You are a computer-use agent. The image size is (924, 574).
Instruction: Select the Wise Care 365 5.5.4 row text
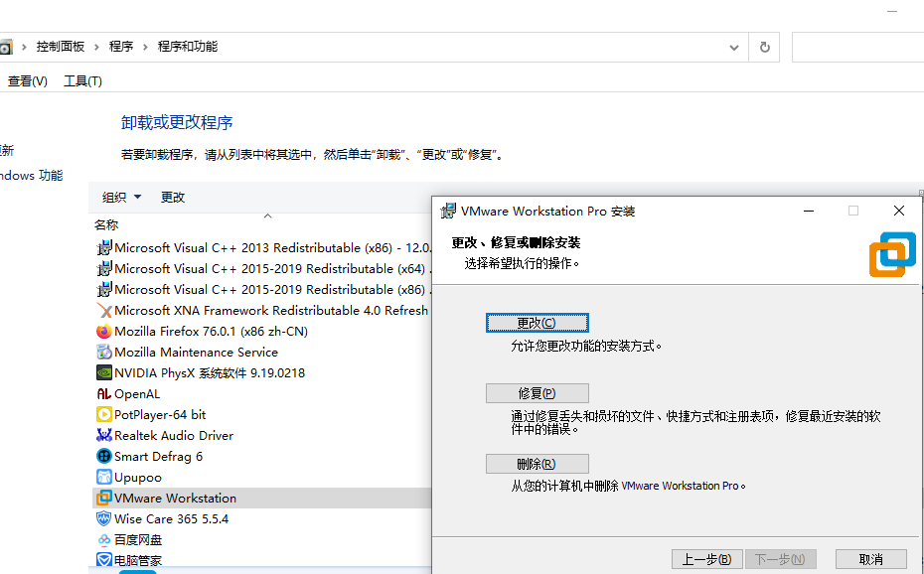click(x=172, y=518)
